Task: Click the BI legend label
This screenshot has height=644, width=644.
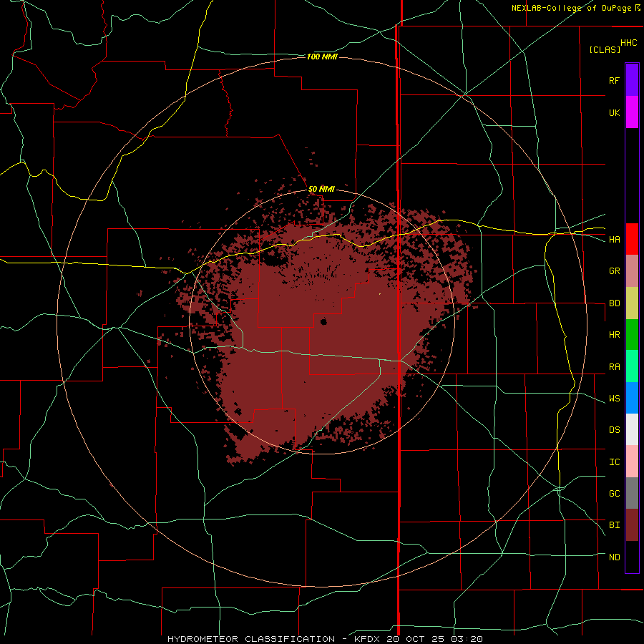Action: pos(614,525)
